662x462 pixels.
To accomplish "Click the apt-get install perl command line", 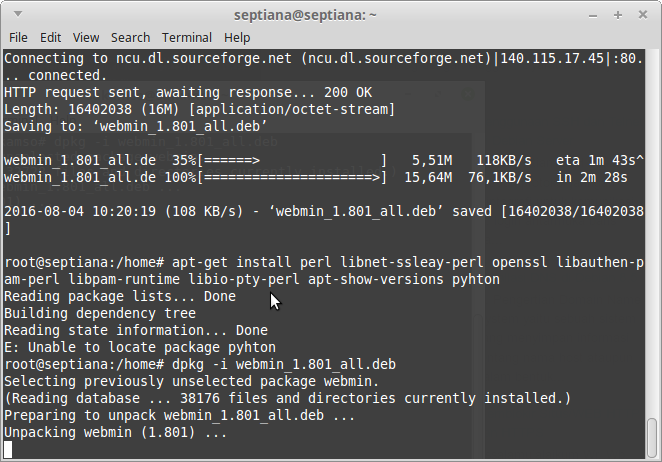I will coord(320,263).
